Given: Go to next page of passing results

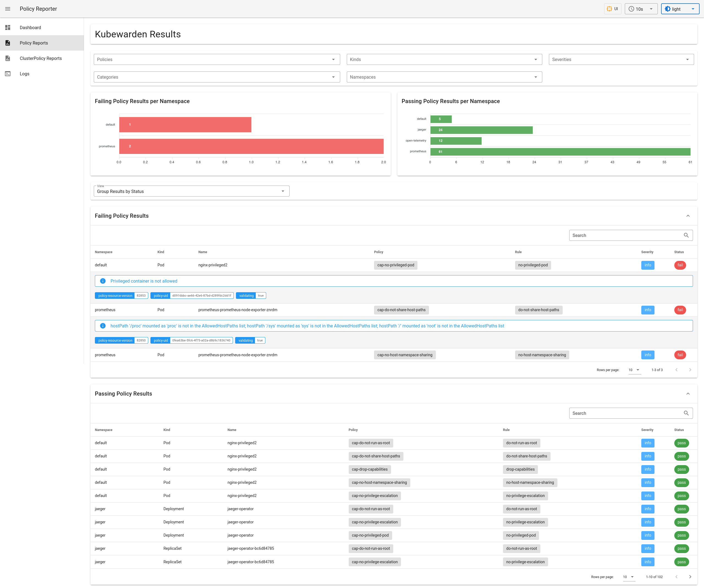Looking at the screenshot, I should (x=690, y=577).
